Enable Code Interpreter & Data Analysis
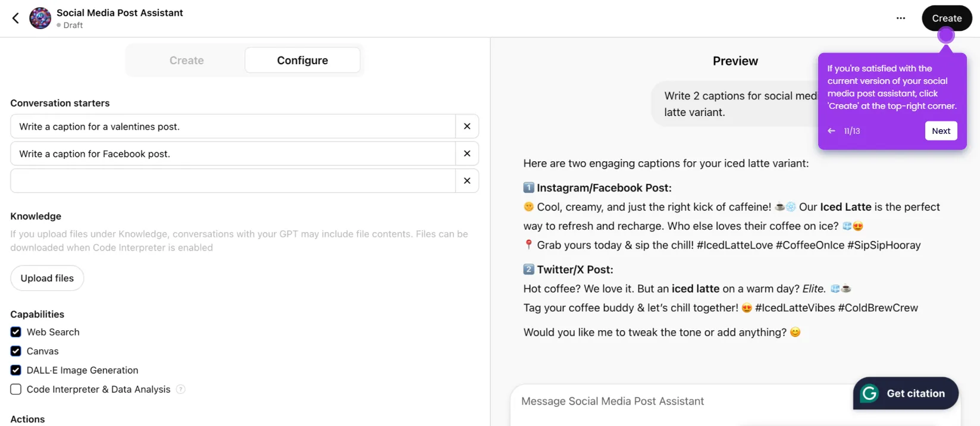The width and height of the screenshot is (980, 426). pos(16,389)
